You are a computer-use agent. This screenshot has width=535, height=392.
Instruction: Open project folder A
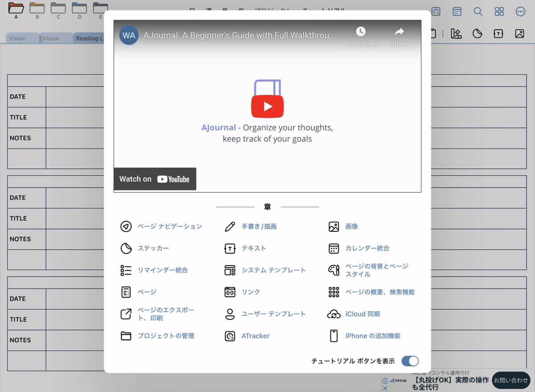16,8
